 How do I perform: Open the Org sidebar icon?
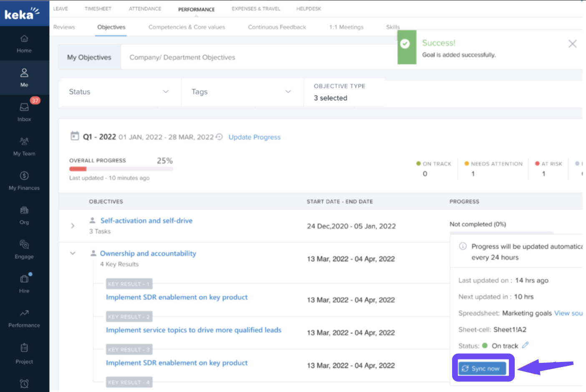24,215
